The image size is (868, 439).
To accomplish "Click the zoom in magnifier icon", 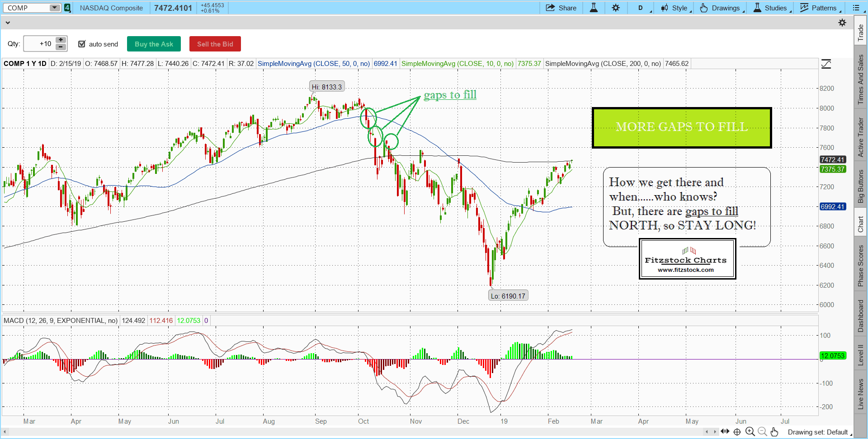I will 750,432.
